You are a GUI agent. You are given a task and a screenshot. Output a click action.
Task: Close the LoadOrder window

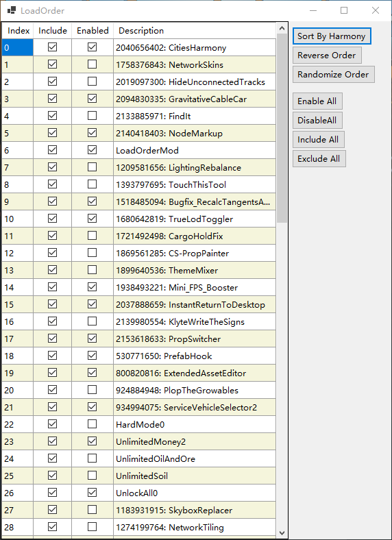click(x=376, y=10)
